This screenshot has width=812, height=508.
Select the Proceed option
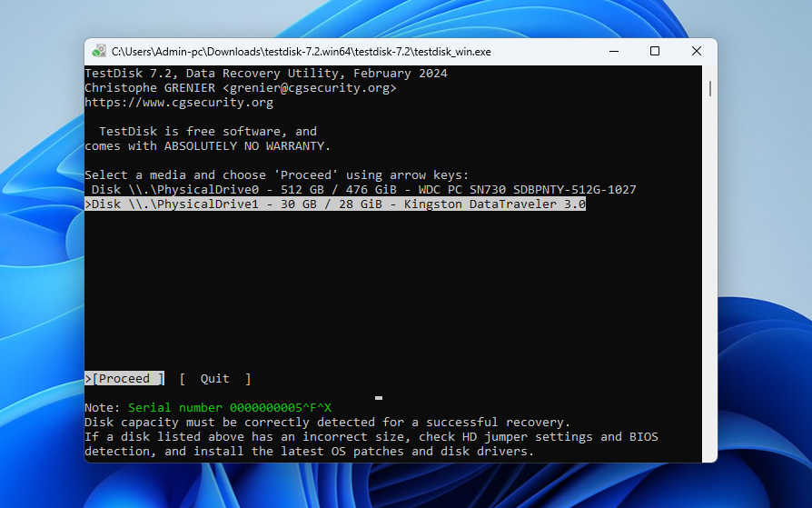coord(124,379)
